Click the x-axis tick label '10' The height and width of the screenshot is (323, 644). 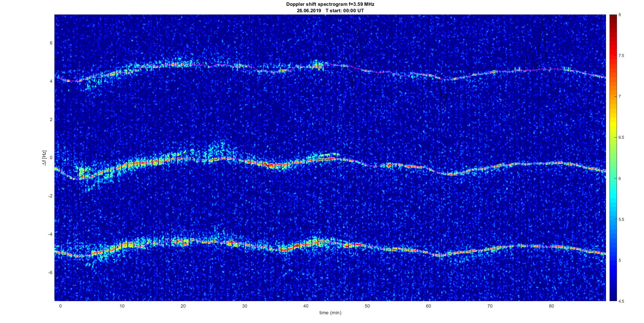pyautogui.click(x=122, y=306)
